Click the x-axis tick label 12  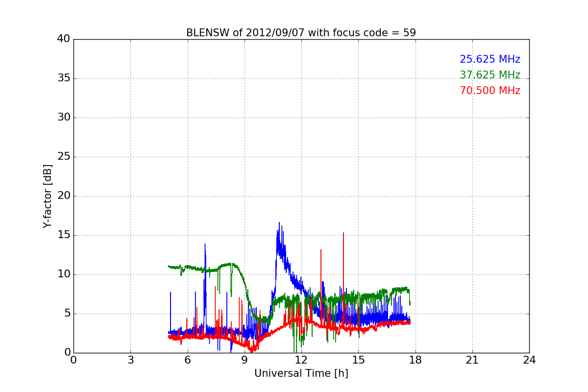point(301,360)
